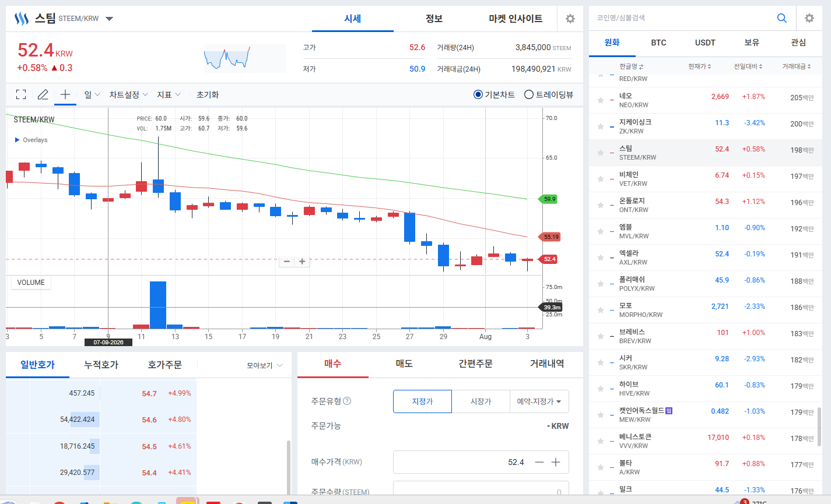Toggle favorite star for 비체인 VET/KRW
The width and height of the screenshot is (831, 504).
601,179
